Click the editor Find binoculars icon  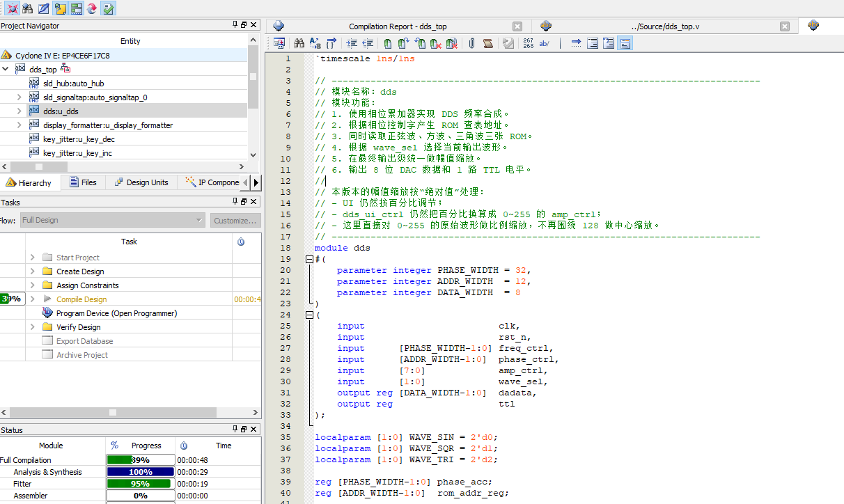pos(299,43)
